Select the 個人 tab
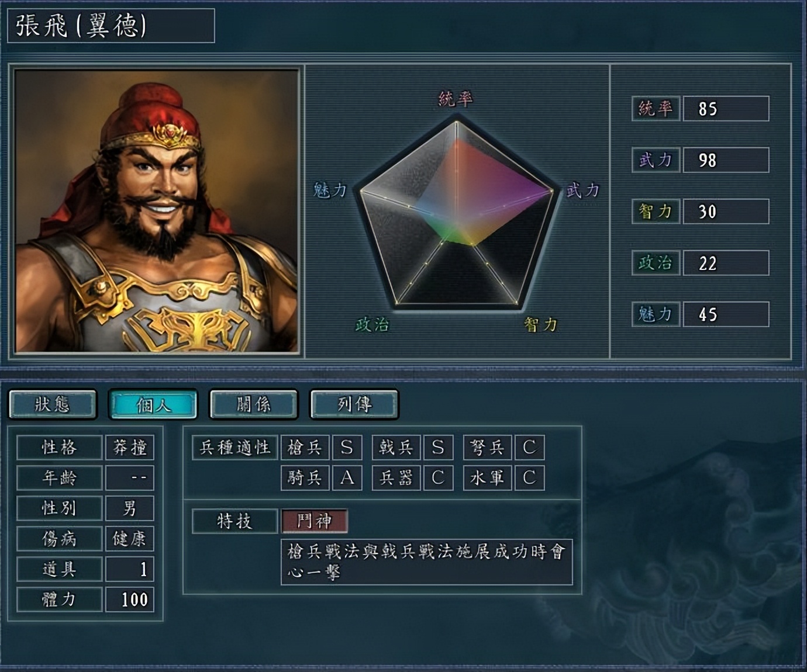This screenshot has width=807, height=672. pos(153,404)
